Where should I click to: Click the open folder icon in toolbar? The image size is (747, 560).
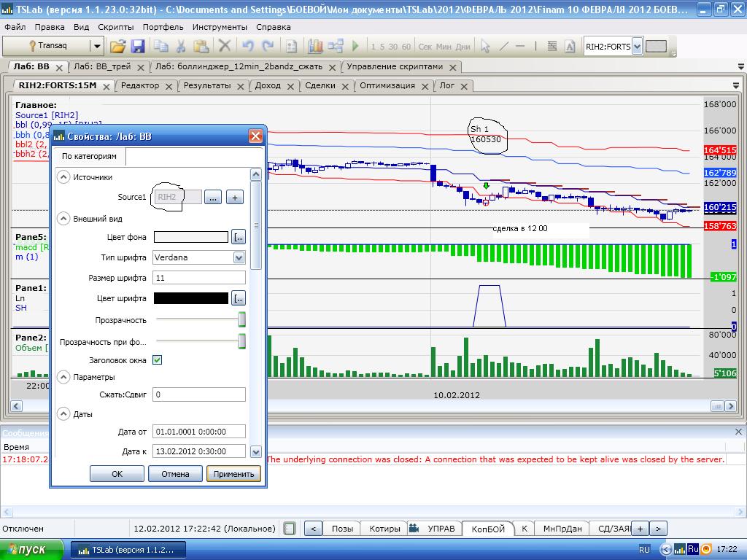pos(117,46)
